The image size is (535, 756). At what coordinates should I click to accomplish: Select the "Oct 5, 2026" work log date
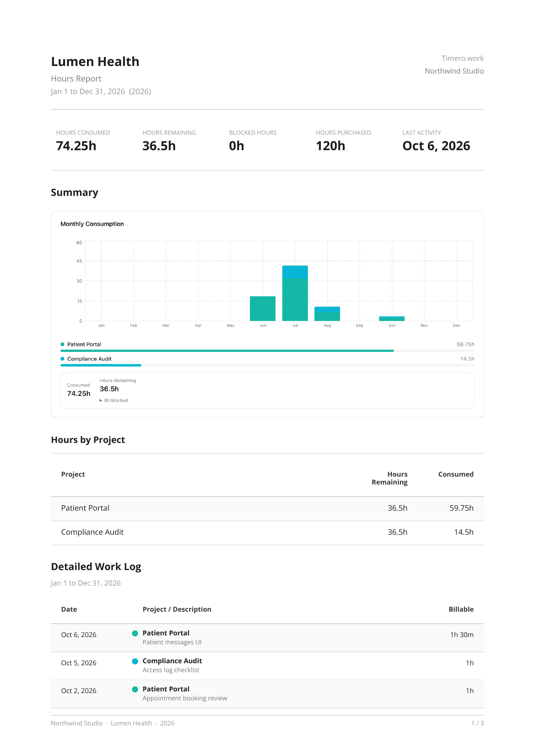click(79, 663)
